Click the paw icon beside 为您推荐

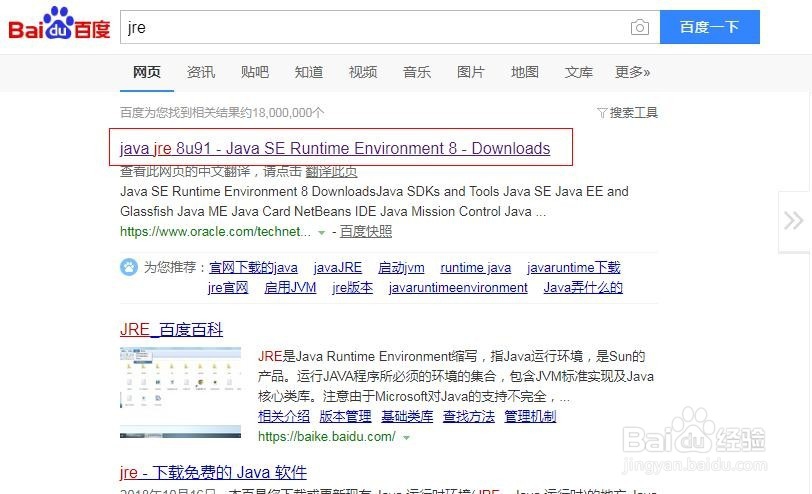tap(129, 267)
